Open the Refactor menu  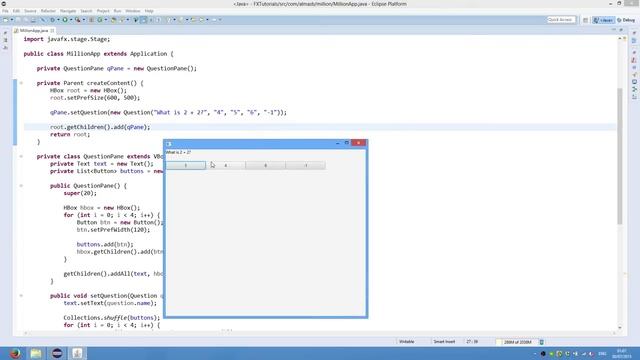(48, 11)
